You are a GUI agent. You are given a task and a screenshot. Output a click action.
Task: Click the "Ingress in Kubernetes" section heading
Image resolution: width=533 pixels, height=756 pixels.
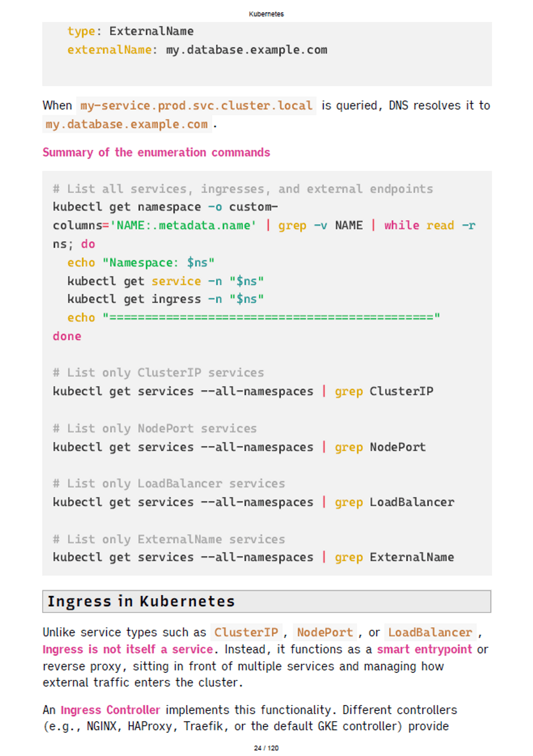point(141,601)
